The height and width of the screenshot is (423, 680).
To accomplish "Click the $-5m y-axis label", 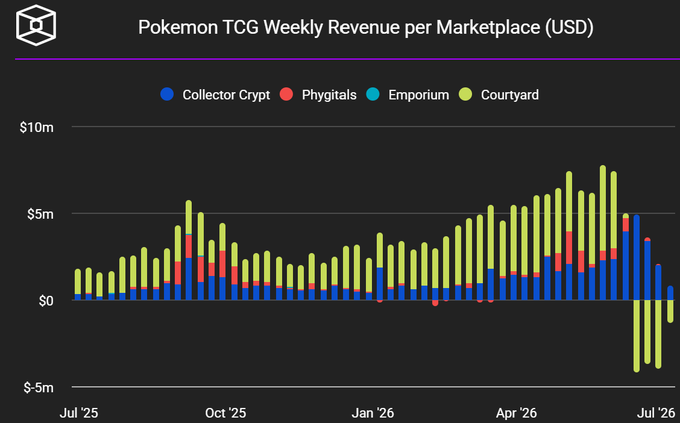I will (38, 387).
